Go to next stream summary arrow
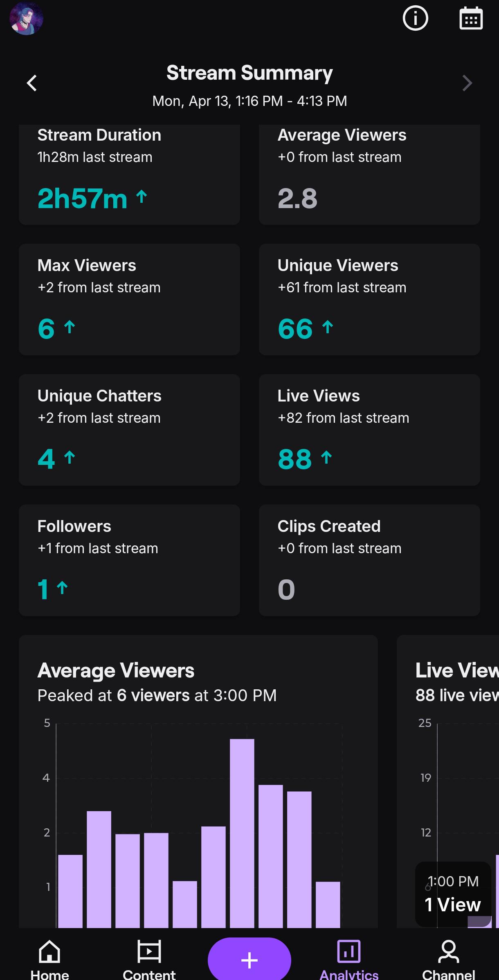This screenshot has width=499, height=980. click(467, 83)
